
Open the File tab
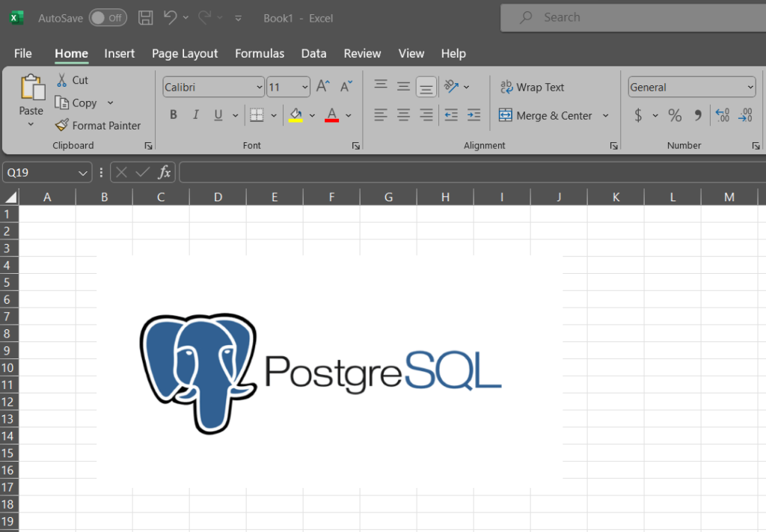coord(23,53)
